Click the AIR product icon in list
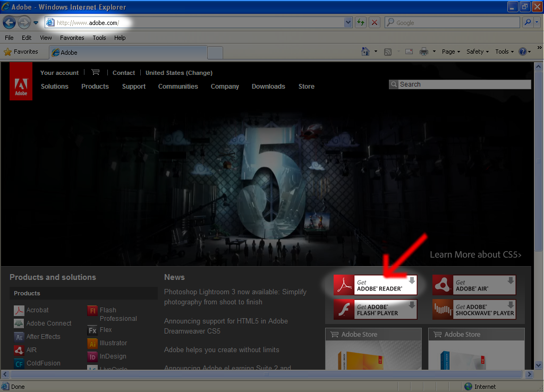The width and height of the screenshot is (544, 392). tap(19, 350)
